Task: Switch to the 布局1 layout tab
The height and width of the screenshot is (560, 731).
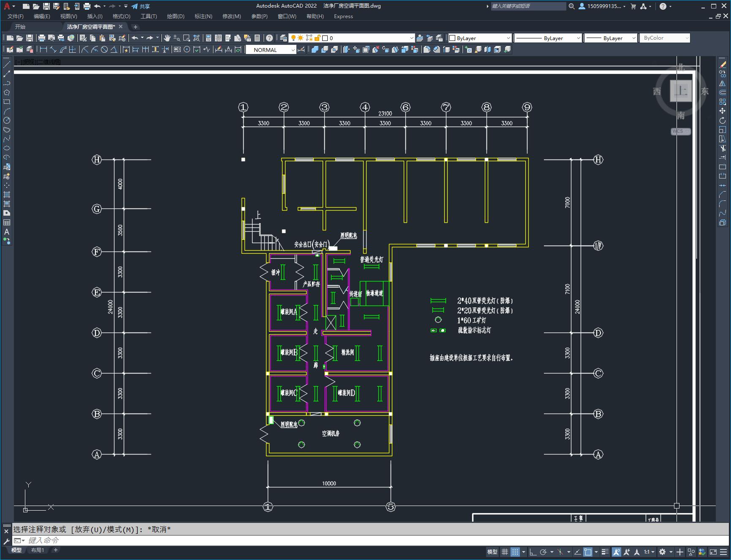Action: (x=38, y=550)
